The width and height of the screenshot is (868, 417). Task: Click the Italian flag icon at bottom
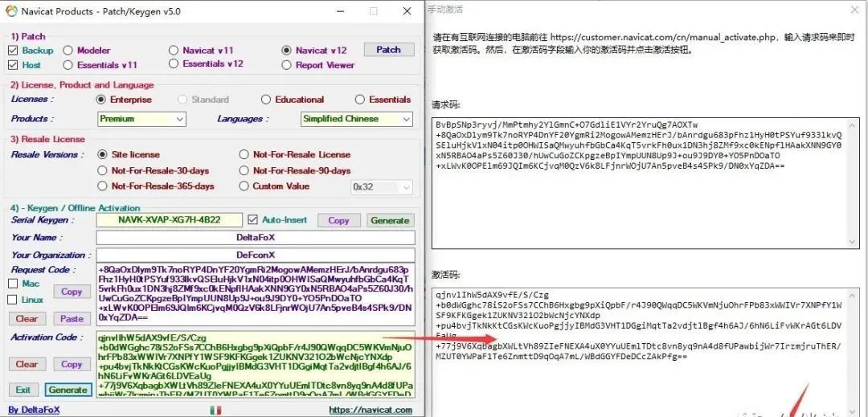(x=216, y=410)
